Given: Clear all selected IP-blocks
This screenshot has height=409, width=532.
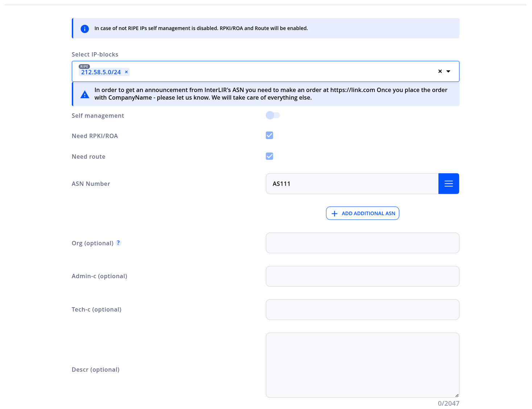Looking at the screenshot, I should [x=440, y=71].
